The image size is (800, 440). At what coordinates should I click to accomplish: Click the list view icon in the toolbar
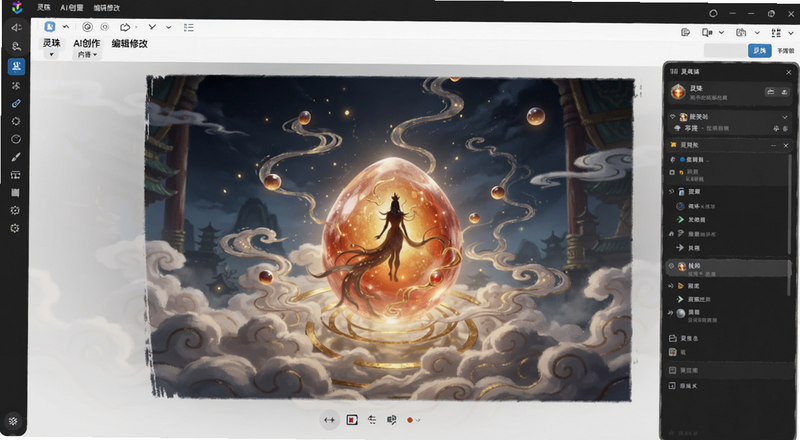189,27
